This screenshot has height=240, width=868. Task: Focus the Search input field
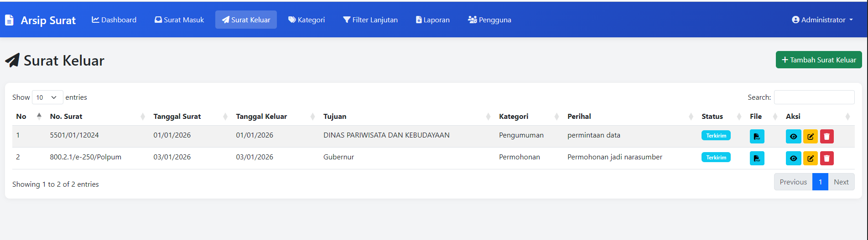pos(814,97)
